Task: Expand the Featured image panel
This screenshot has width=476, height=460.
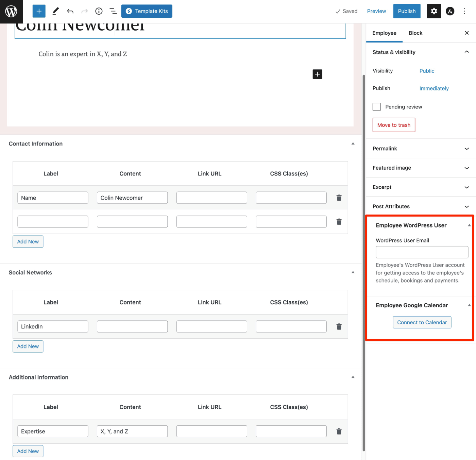Action: pos(421,168)
